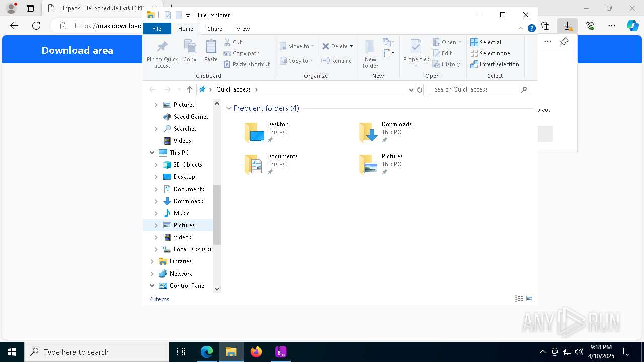Click browser downloads icon in Edge

[x=568, y=26]
